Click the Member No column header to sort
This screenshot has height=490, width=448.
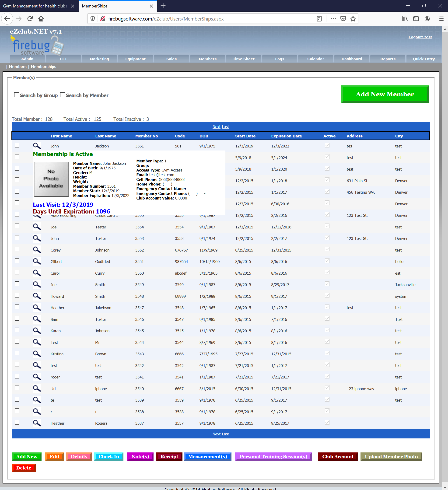pyautogui.click(x=146, y=136)
